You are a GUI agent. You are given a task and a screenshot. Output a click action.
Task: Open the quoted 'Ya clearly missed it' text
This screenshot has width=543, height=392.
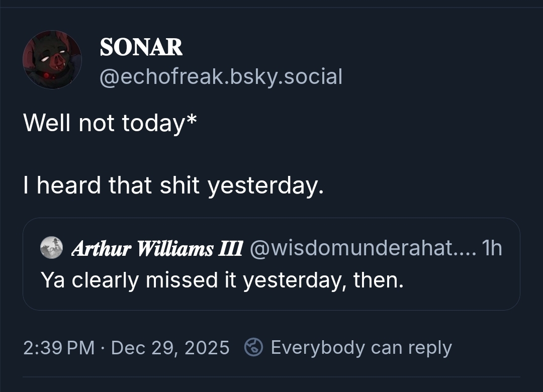point(222,280)
